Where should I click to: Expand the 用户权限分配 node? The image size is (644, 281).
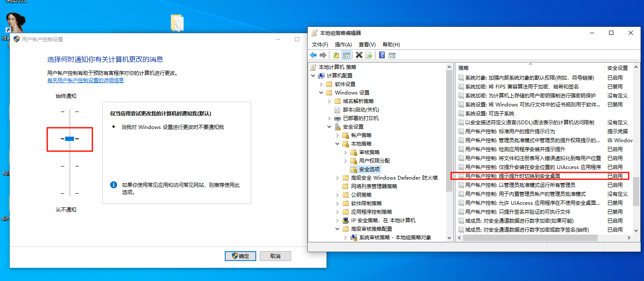(x=345, y=161)
